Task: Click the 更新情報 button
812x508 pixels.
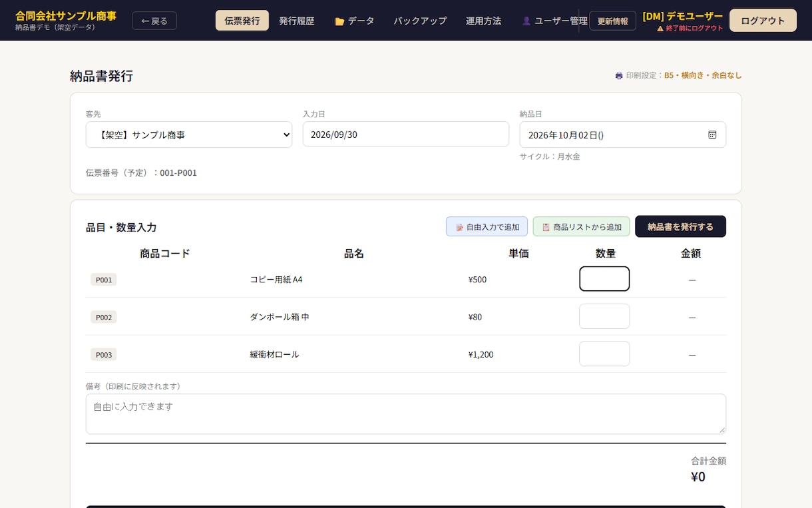Action: (x=612, y=21)
